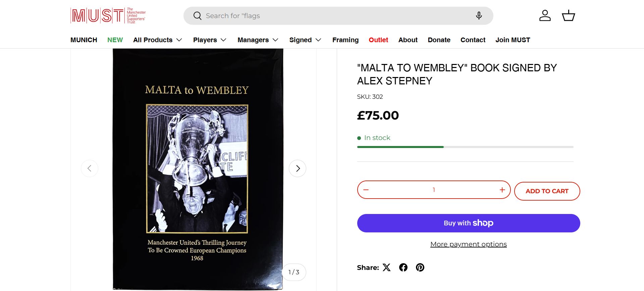Click the Buy with Shop button
This screenshot has height=291, width=644.
click(x=468, y=223)
